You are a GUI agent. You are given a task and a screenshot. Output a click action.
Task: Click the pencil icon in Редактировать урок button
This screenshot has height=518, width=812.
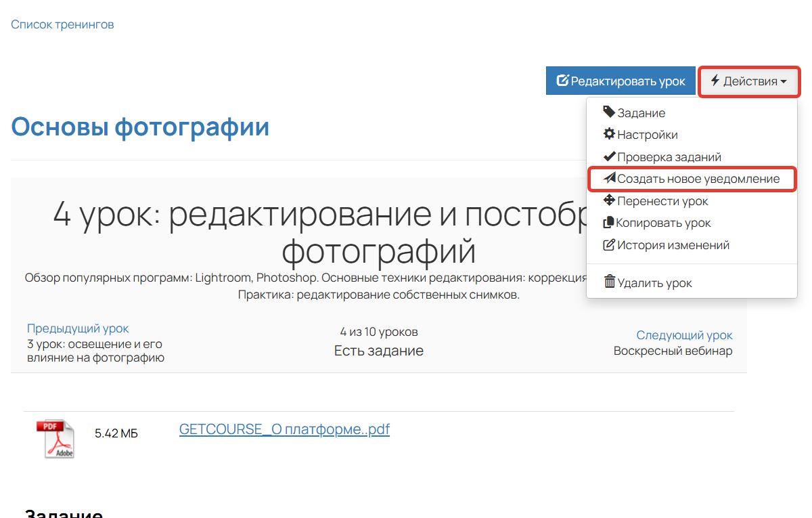[562, 81]
